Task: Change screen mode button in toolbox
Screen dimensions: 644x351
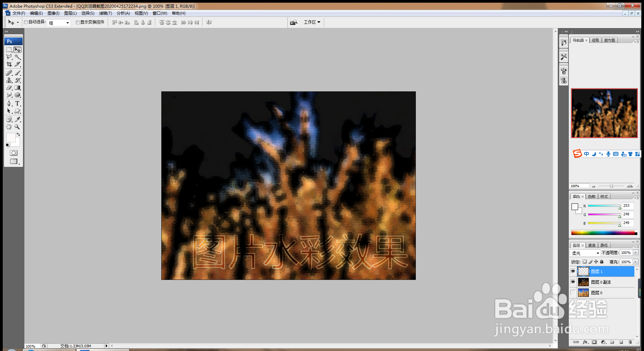Action: [x=14, y=161]
